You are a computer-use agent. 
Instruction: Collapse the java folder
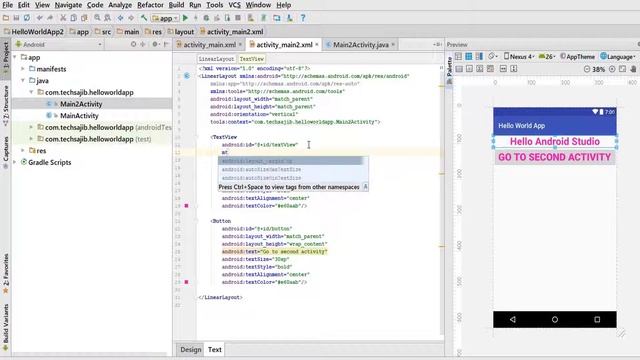click(23, 81)
